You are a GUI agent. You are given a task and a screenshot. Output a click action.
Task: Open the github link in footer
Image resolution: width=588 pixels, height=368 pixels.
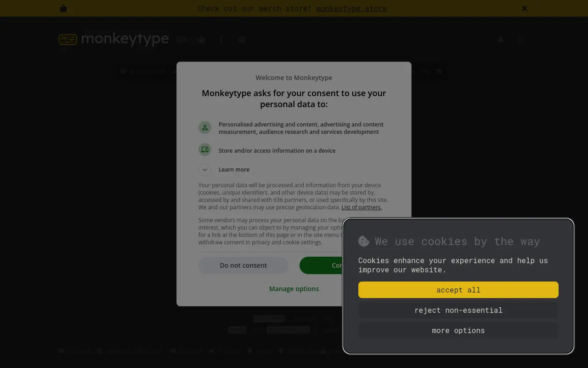tap(149, 351)
